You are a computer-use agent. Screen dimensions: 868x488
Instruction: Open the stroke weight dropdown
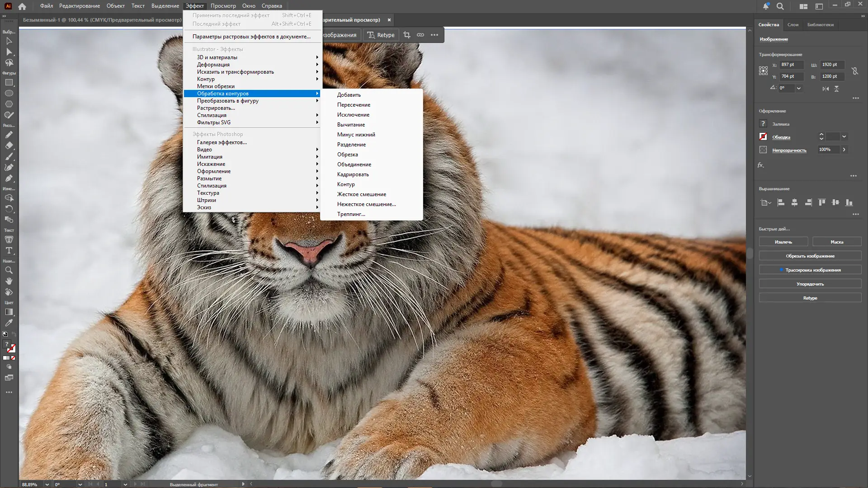tap(844, 136)
